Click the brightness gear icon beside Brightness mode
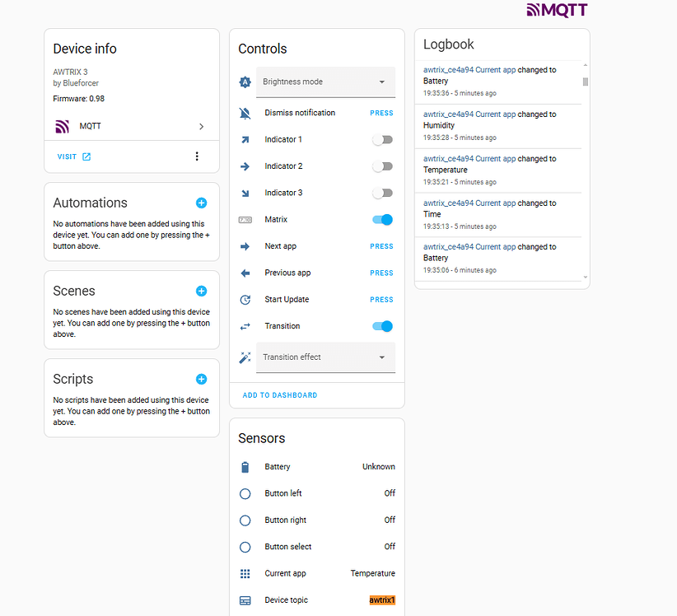The height and width of the screenshot is (616, 677). pos(244,82)
